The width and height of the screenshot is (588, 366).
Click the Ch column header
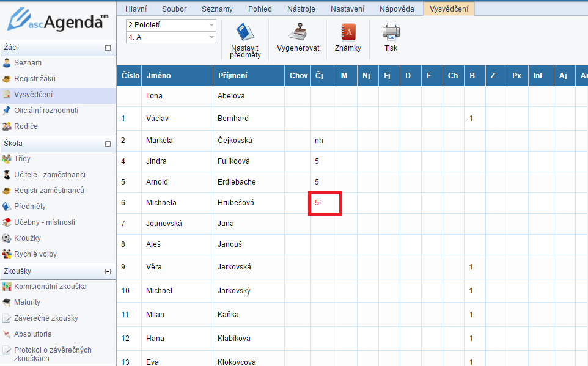pos(454,76)
